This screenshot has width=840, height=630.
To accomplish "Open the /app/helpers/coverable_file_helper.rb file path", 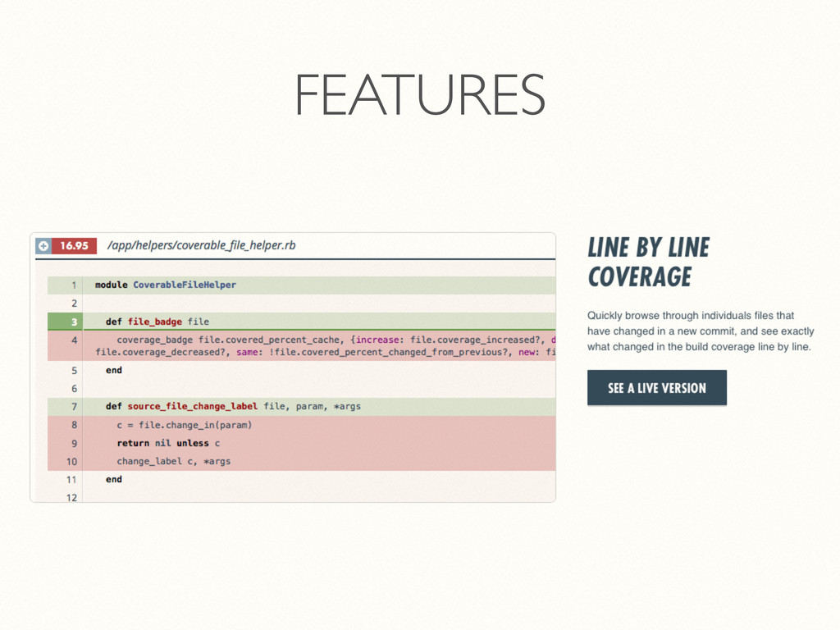I will [x=202, y=245].
